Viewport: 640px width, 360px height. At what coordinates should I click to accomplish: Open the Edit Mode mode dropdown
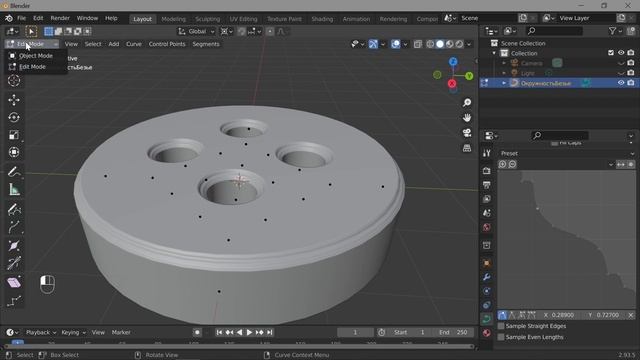tap(32, 44)
